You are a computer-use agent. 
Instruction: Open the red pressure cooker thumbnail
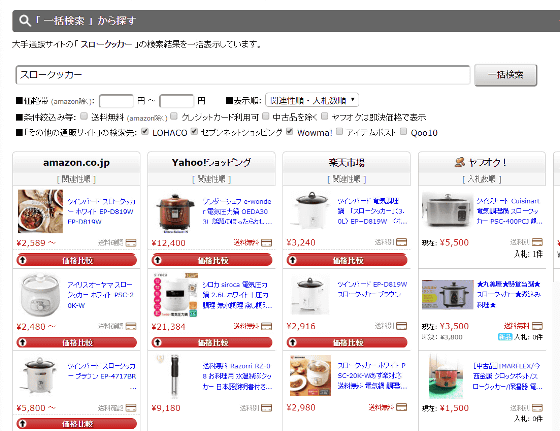coord(175,214)
